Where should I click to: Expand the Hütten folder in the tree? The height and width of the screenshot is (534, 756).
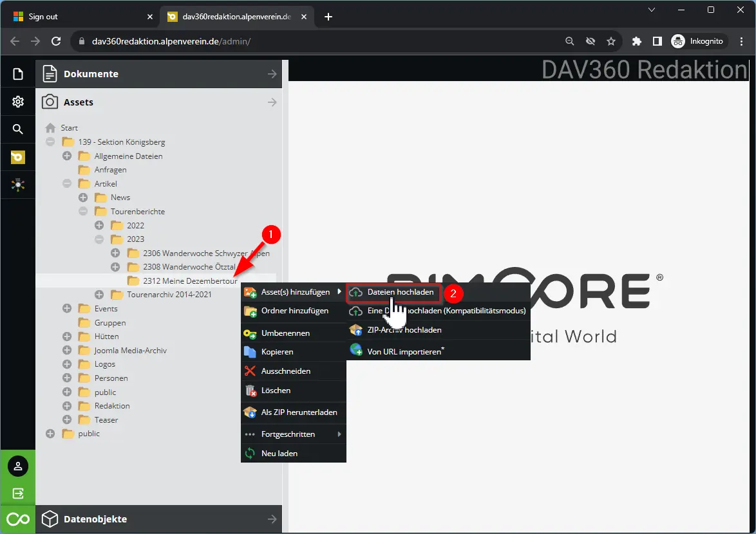coord(67,336)
